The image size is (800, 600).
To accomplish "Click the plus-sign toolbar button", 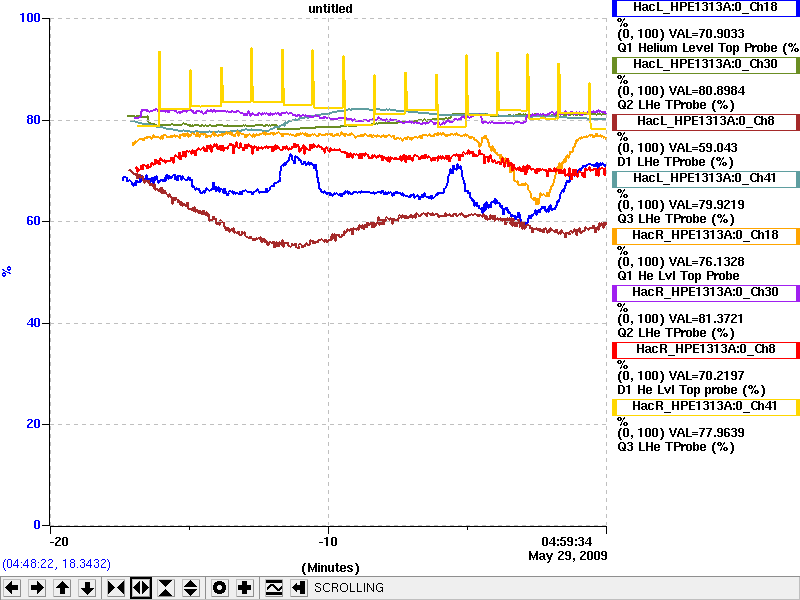I will coord(244,588).
